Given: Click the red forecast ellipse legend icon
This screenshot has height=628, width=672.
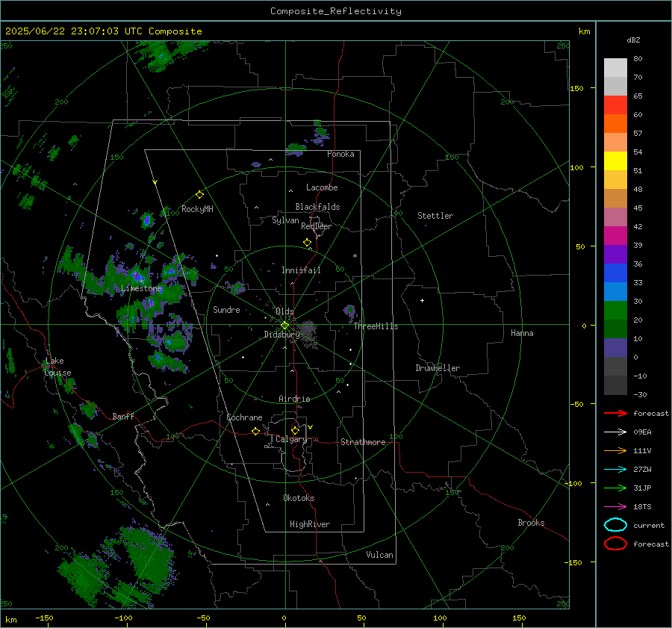Looking at the screenshot, I should pos(615,544).
